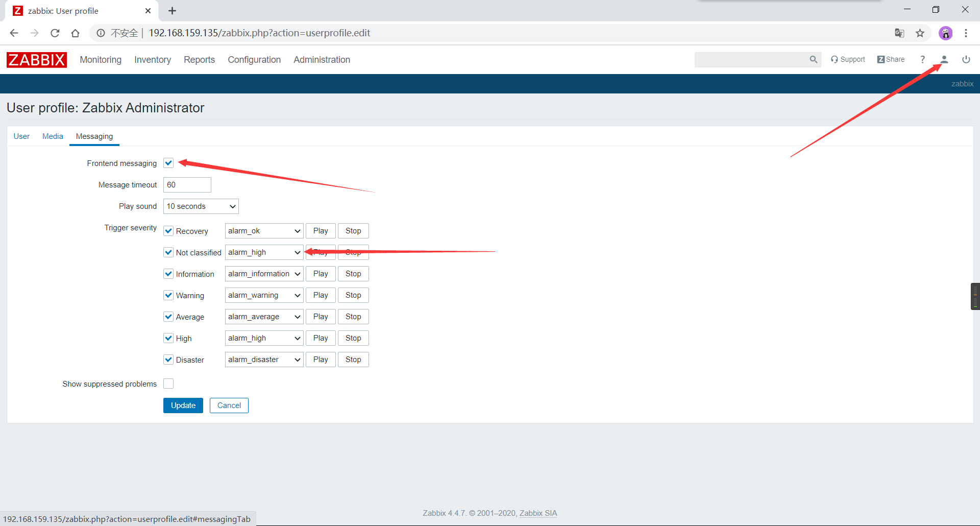The width and height of the screenshot is (980, 526).
Task: Click the translate page icon
Action: [x=899, y=33]
